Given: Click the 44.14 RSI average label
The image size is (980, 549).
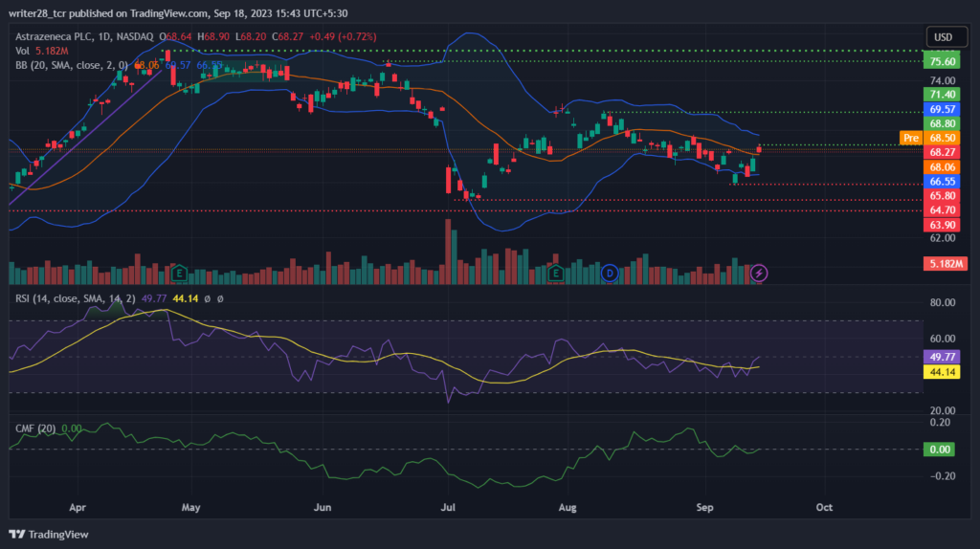Looking at the screenshot, I should (942, 372).
